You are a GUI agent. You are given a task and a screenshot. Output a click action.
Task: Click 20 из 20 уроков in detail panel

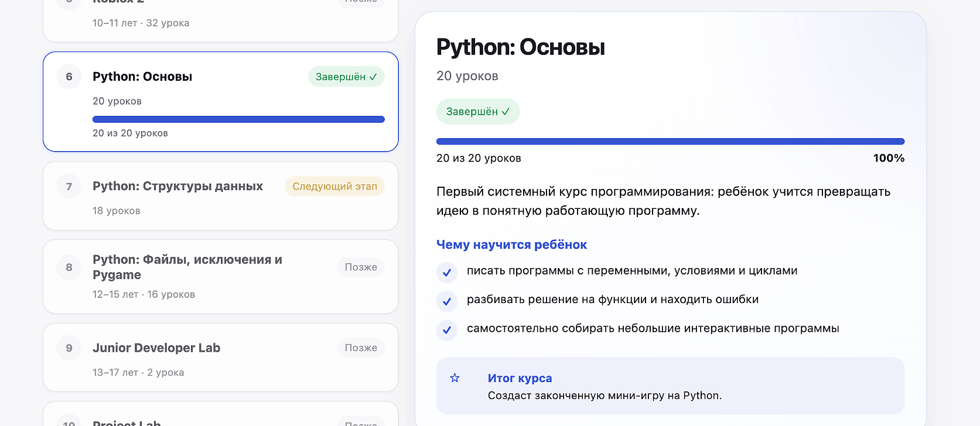(479, 158)
